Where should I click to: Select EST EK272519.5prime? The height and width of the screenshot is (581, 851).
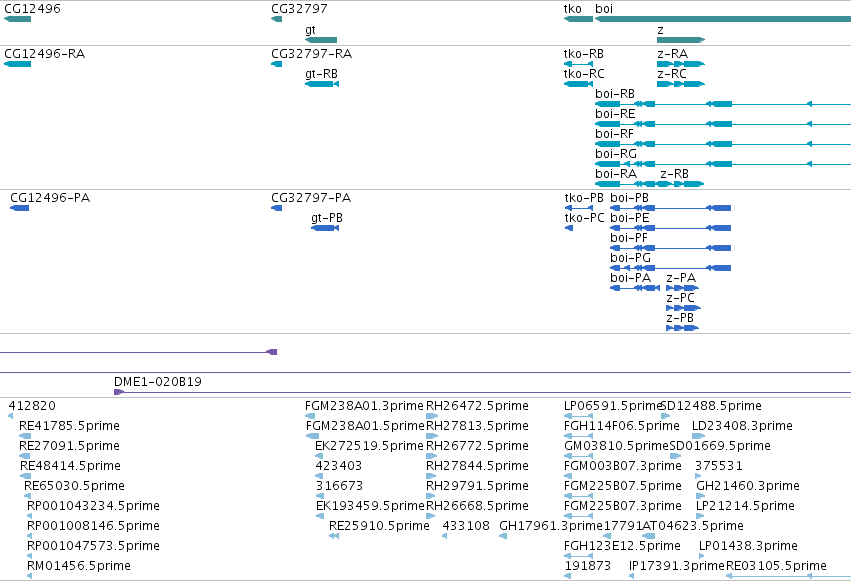point(319,456)
